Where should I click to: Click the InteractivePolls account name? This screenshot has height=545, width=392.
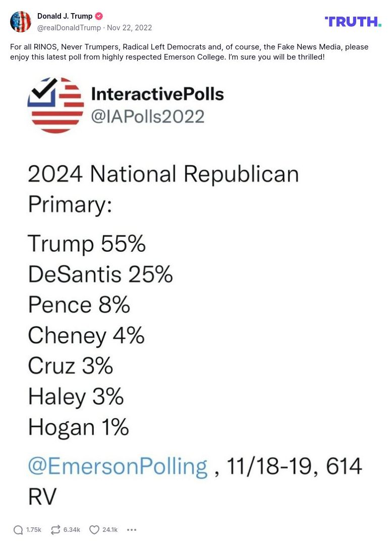coord(157,93)
